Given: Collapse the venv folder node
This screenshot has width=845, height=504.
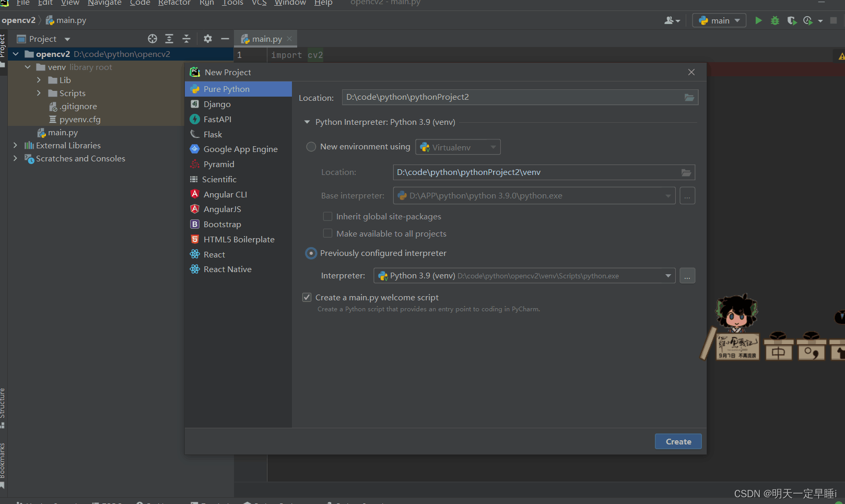Looking at the screenshot, I should tap(28, 67).
